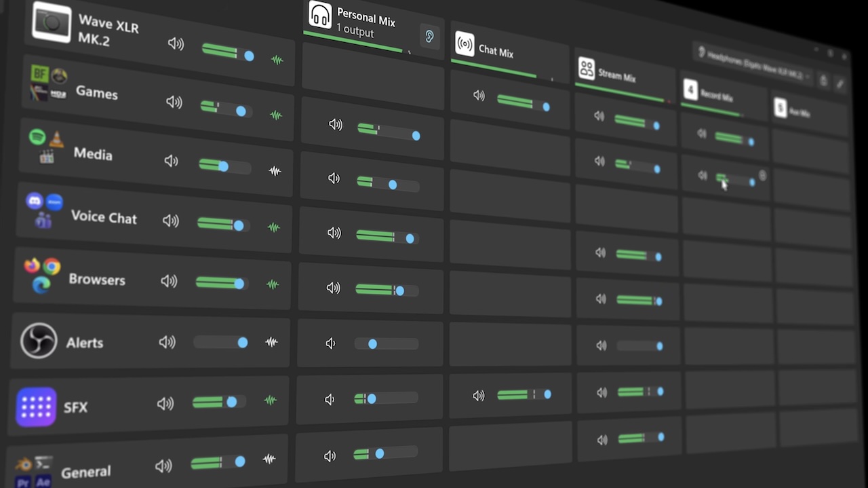
Task: Click the "1 output" label under Personal Mix
Action: click(355, 31)
